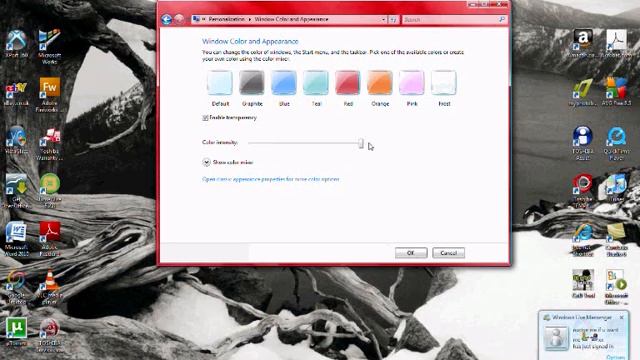Click the search magnifier icon
The image size is (640, 360).
502,19
